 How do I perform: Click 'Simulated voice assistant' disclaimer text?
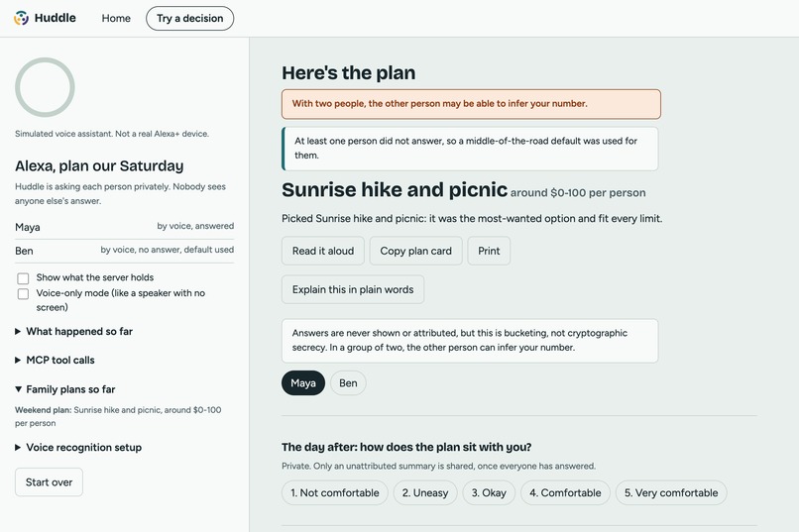point(112,134)
